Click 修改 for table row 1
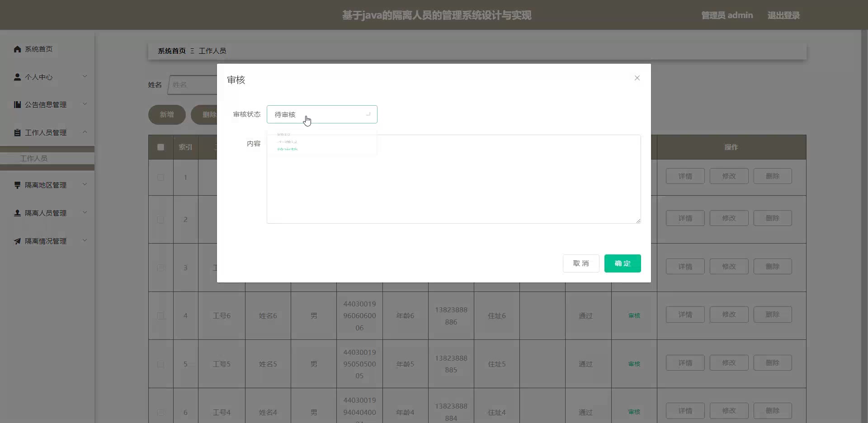The height and width of the screenshot is (423, 868). 729,176
